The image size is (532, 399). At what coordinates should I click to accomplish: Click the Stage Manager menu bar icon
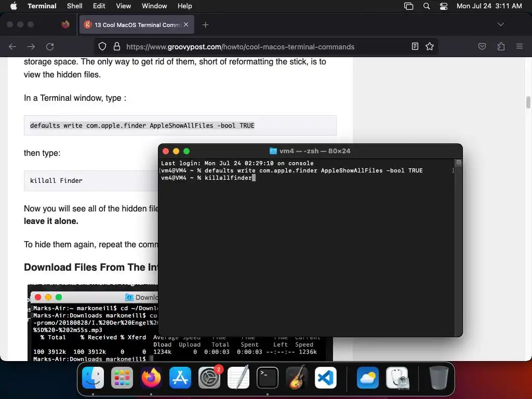pyautogui.click(x=408, y=6)
